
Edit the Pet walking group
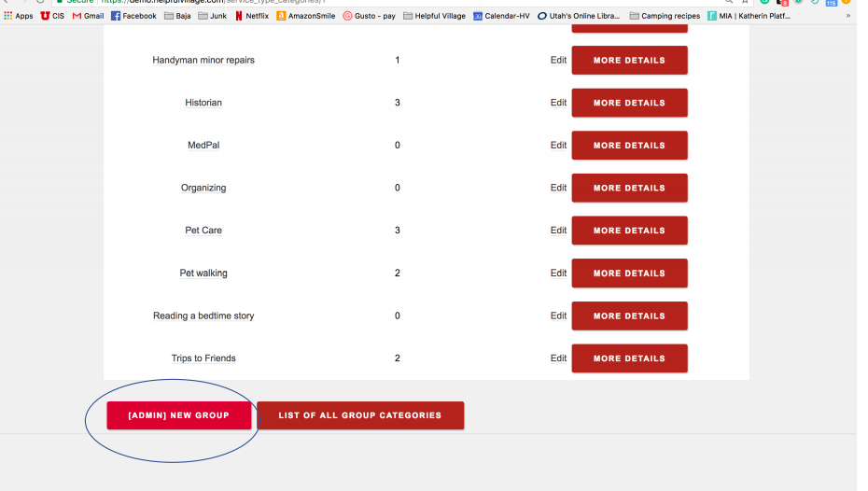558,273
